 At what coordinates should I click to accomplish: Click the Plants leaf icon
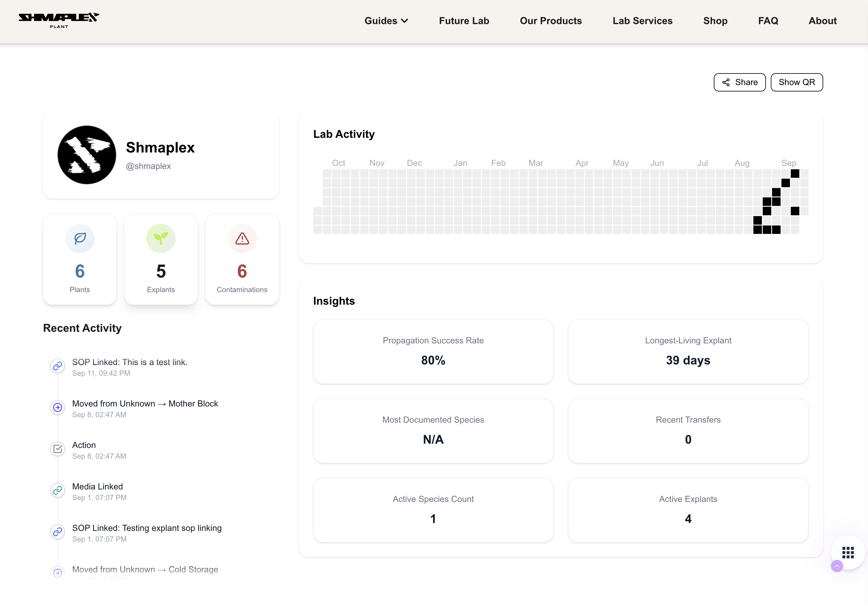pyautogui.click(x=80, y=238)
